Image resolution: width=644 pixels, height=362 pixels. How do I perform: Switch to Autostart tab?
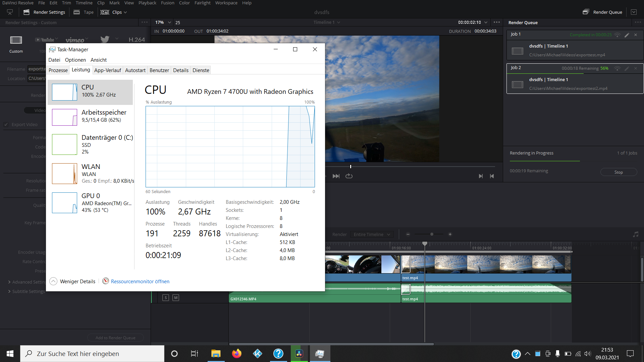135,70
